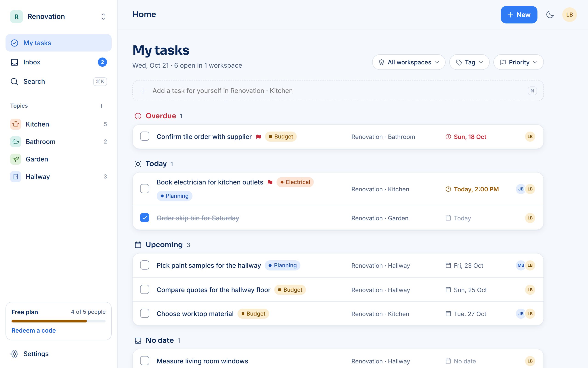The height and width of the screenshot is (368, 588).
Task: Click the Renovation workspace R logo
Action: click(17, 17)
